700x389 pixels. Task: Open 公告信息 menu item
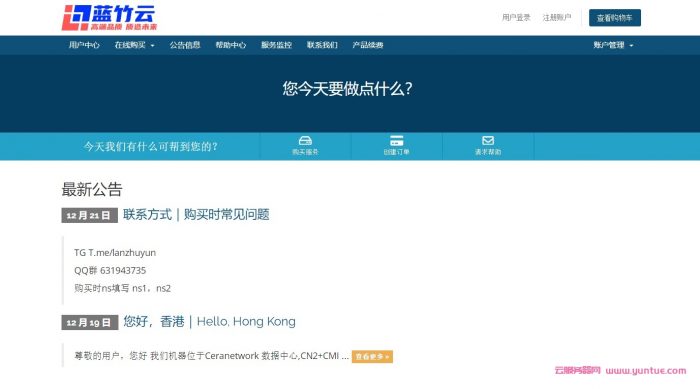pyautogui.click(x=185, y=45)
